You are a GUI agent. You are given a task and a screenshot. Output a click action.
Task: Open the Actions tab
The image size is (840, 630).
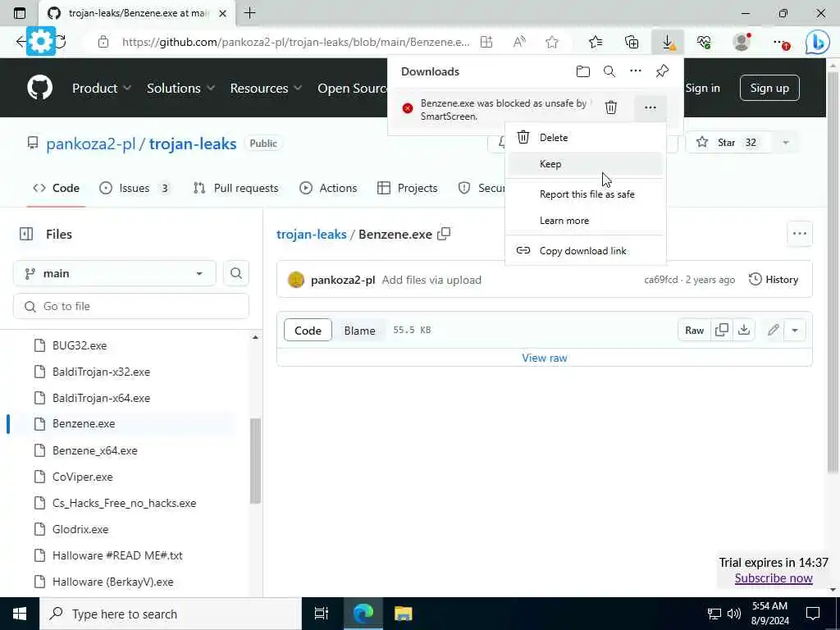pos(328,188)
